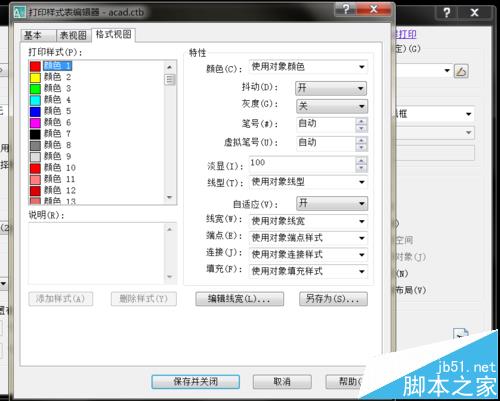This screenshot has height=401, width=500.
Task: Click the 编辑线宽(L)... button
Action: point(240,299)
